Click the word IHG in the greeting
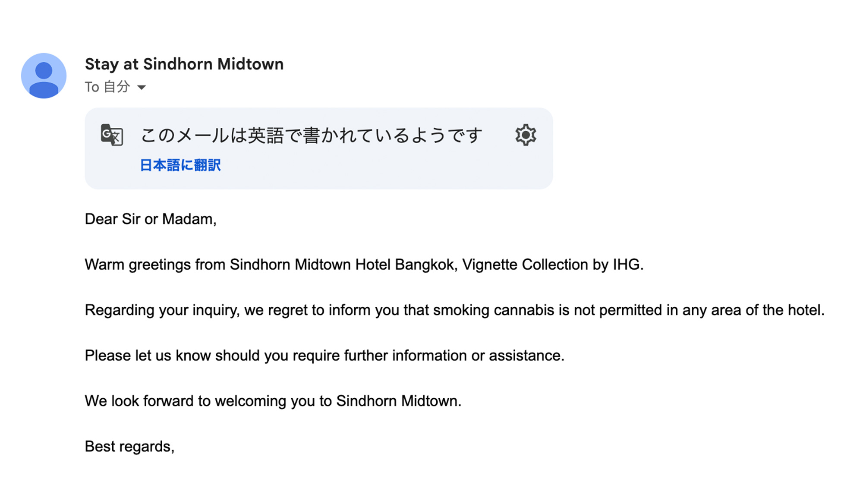Viewport: 863px width, 504px height. click(627, 265)
